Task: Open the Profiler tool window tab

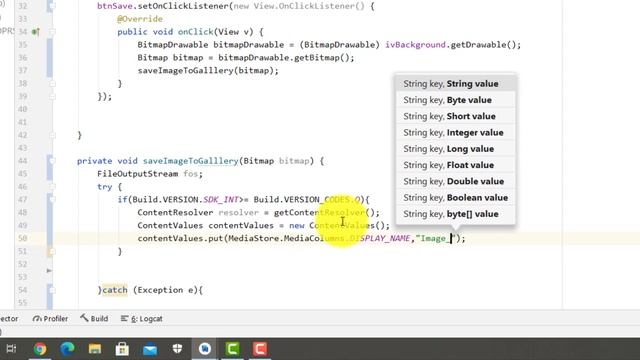Action: tap(51, 318)
